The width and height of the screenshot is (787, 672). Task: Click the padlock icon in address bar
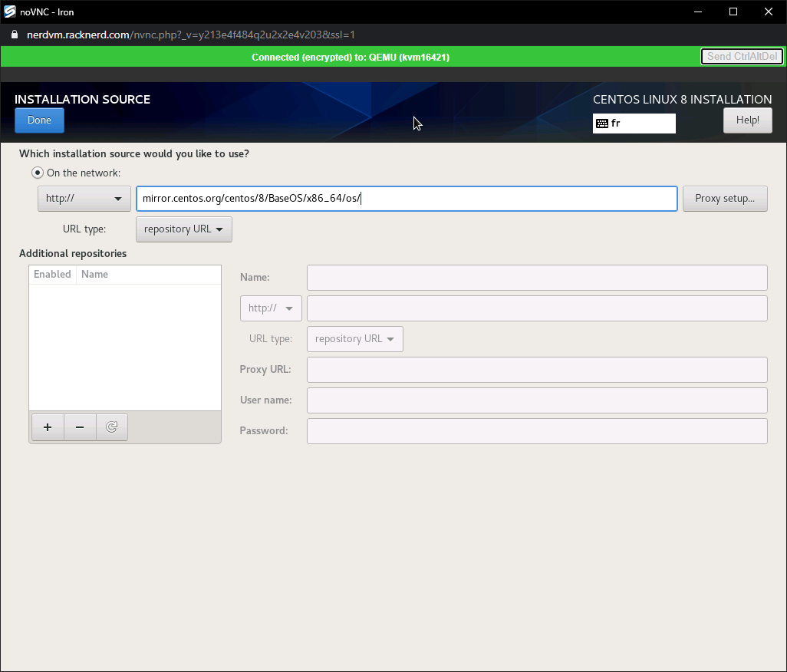[14, 35]
